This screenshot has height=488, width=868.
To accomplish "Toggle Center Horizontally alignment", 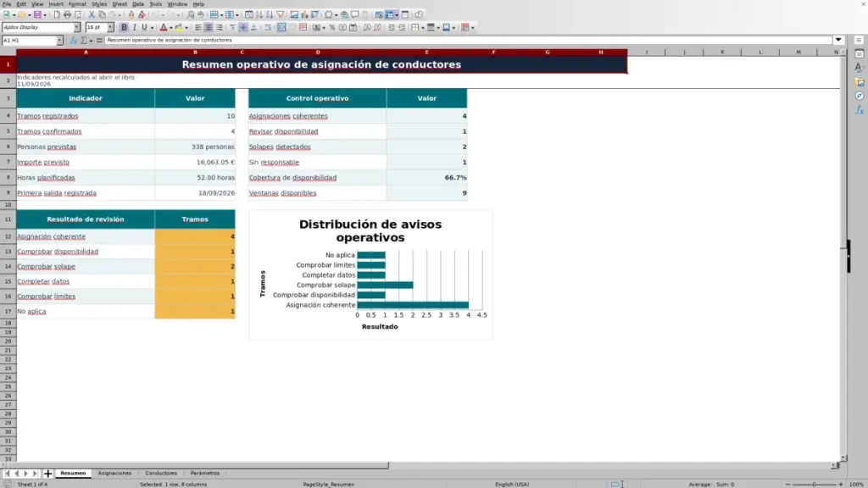I will pos(209,28).
